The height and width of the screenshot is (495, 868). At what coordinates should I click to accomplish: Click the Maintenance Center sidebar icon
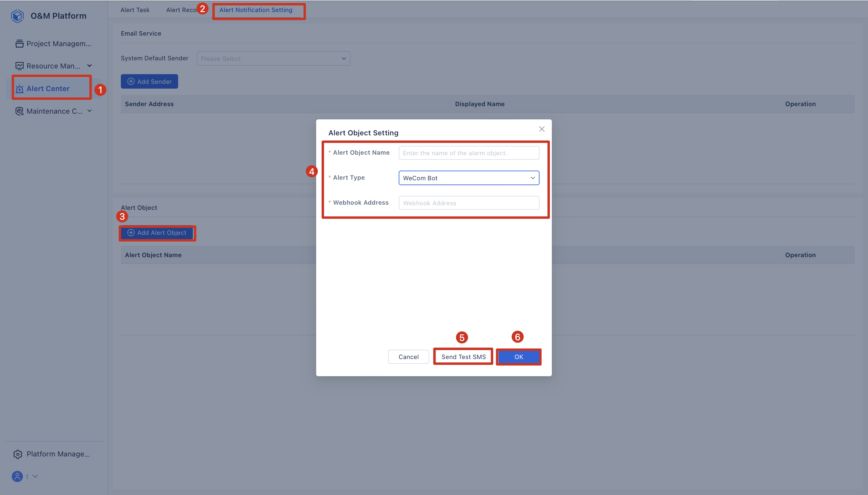click(x=19, y=111)
